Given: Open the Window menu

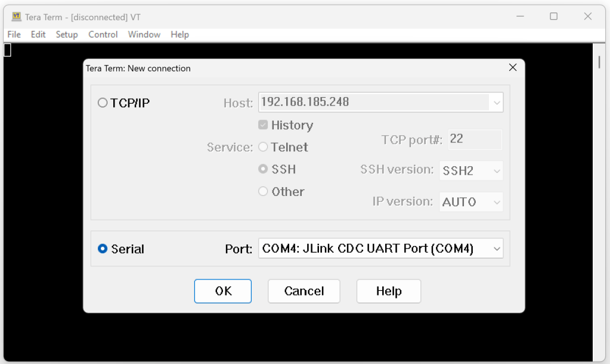Looking at the screenshot, I should [144, 35].
